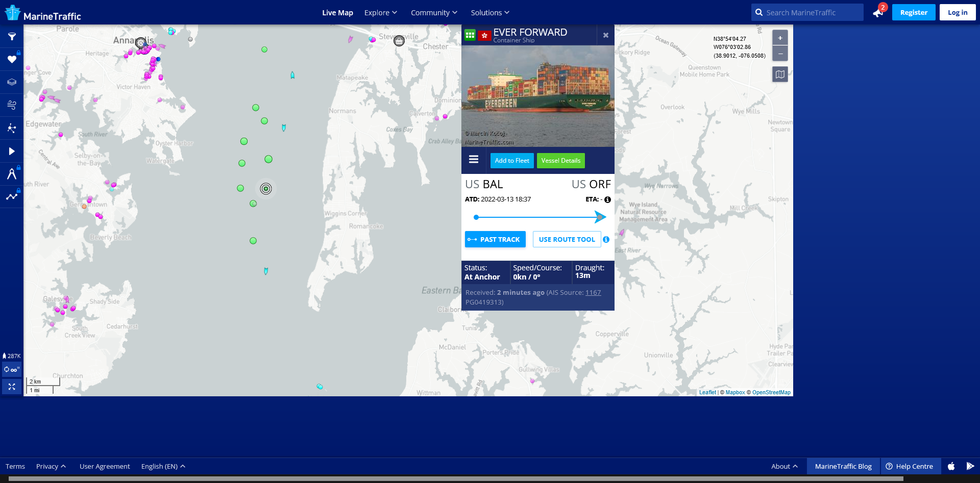Image resolution: width=980 pixels, height=483 pixels.
Task: Focus the Search MarineTraffic field
Action: (807, 13)
